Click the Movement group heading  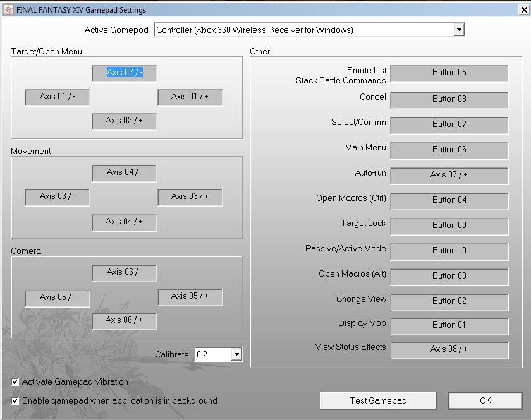coord(31,152)
